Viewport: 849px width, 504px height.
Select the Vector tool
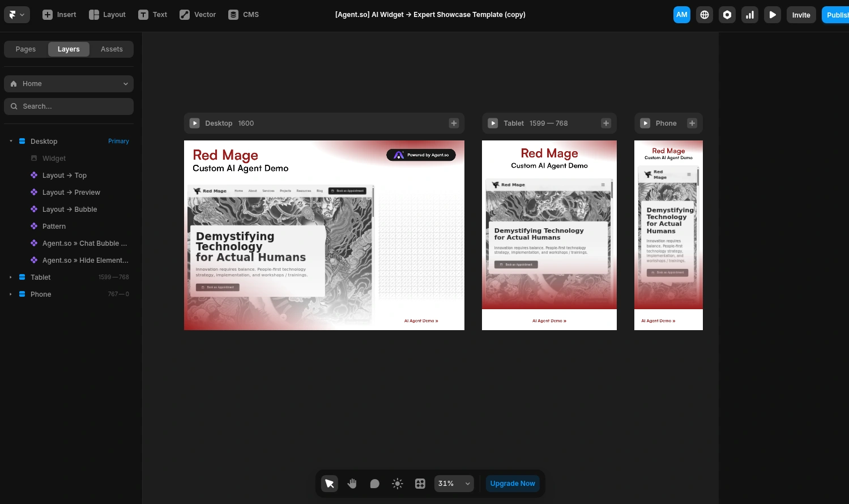tap(198, 15)
